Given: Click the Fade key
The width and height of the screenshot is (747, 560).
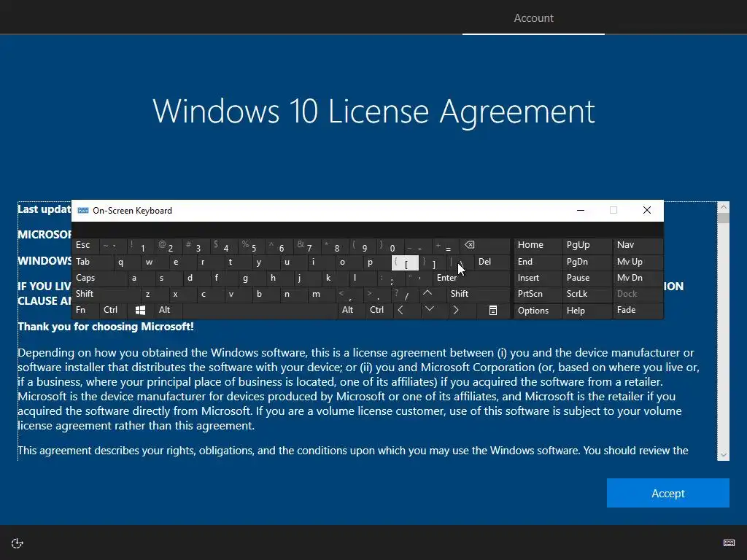Looking at the screenshot, I should 638,311.
